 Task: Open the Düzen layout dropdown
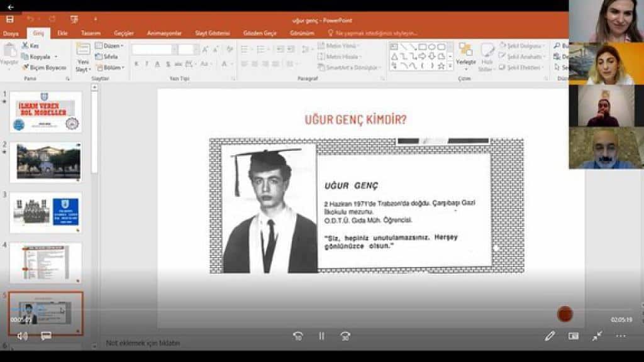coord(109,45)
